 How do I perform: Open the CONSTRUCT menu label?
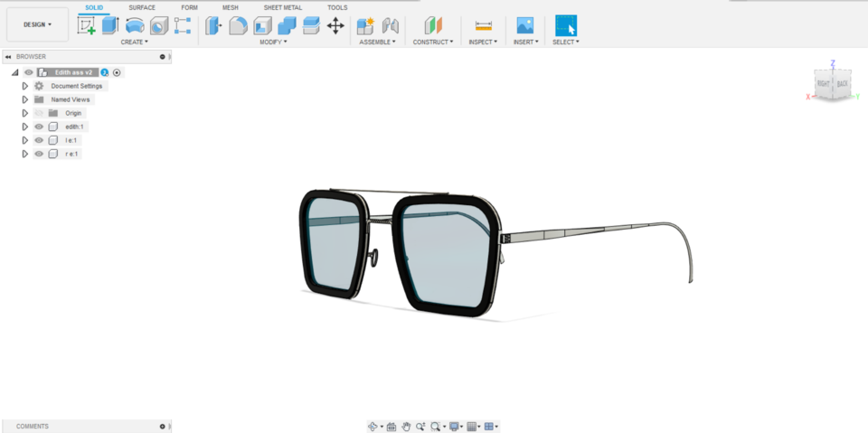[433, 42]
